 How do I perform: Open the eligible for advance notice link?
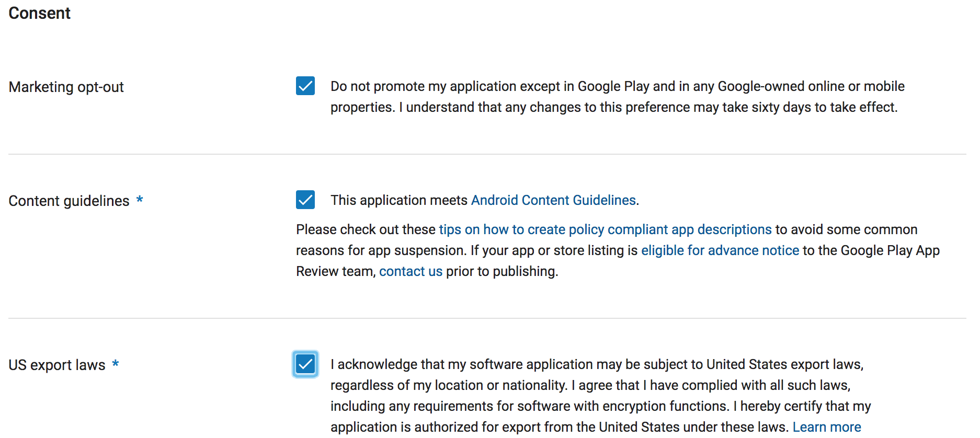[x=720, y=250]
